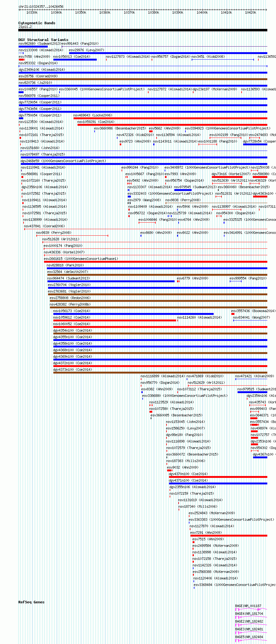This screenshot has height=644, width=276.
Task: Select the dgv4354n100 (Coe2014) label
Action: pos(73,331)
